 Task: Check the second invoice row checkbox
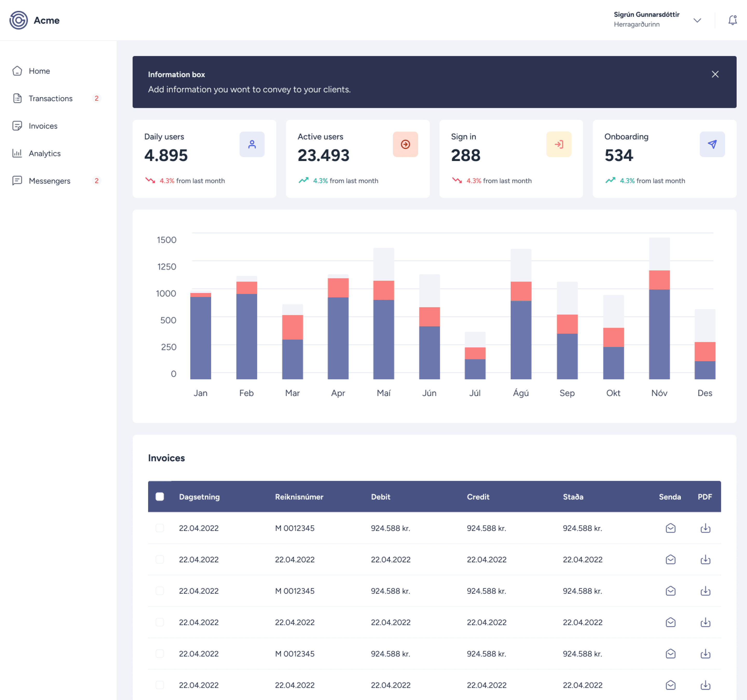(x=160, y=559)
